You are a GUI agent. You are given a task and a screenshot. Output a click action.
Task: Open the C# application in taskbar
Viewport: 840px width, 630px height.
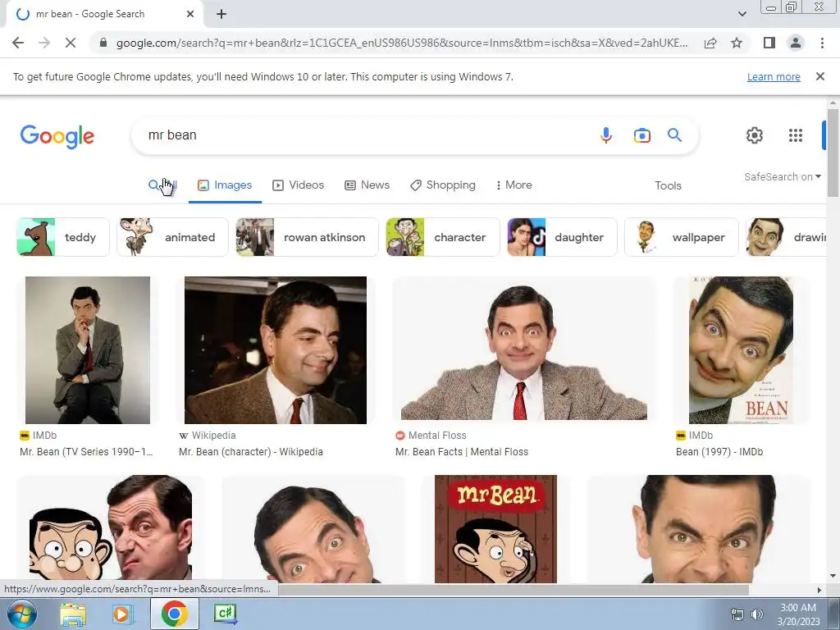click(225, 614)
